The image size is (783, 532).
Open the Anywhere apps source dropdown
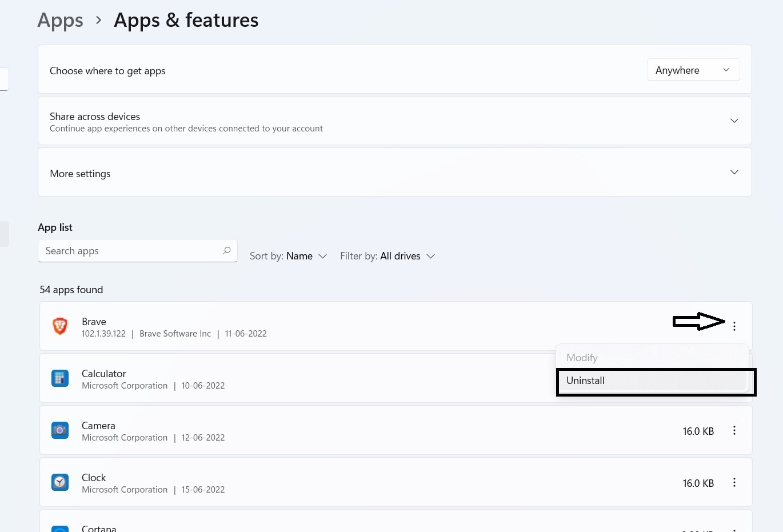coord(693,70)
